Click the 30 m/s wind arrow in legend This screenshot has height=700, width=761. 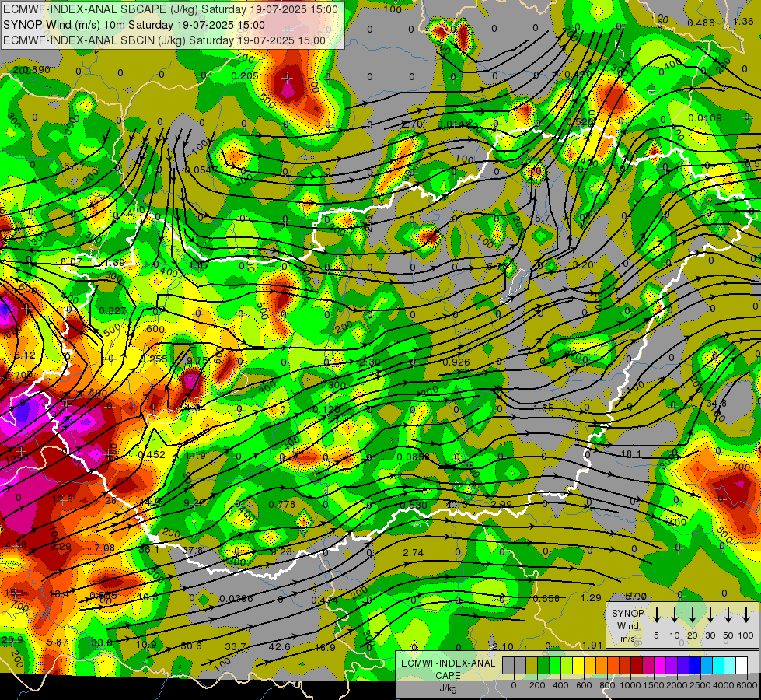(710, 615)
